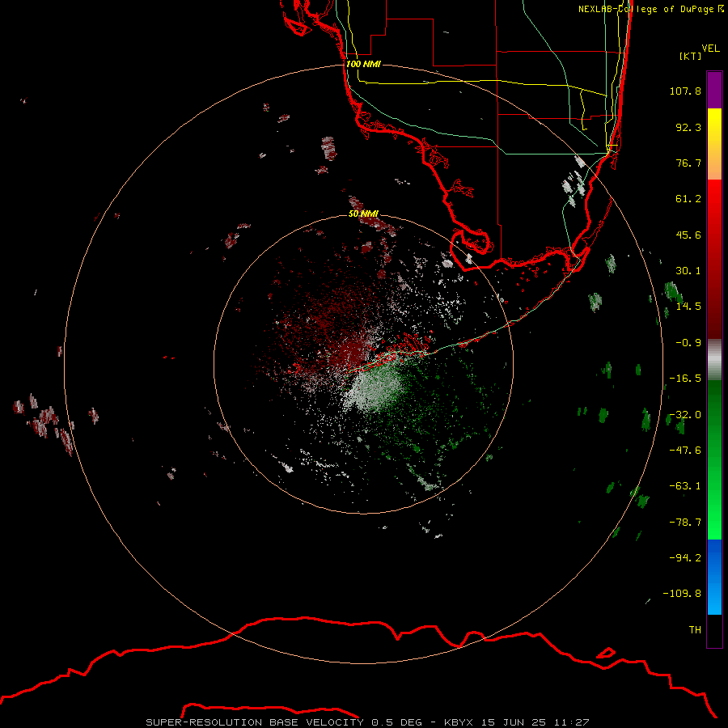The image size is (728, 728).
Task: Click the TH legend label
Action: click(x=695, y=630)
